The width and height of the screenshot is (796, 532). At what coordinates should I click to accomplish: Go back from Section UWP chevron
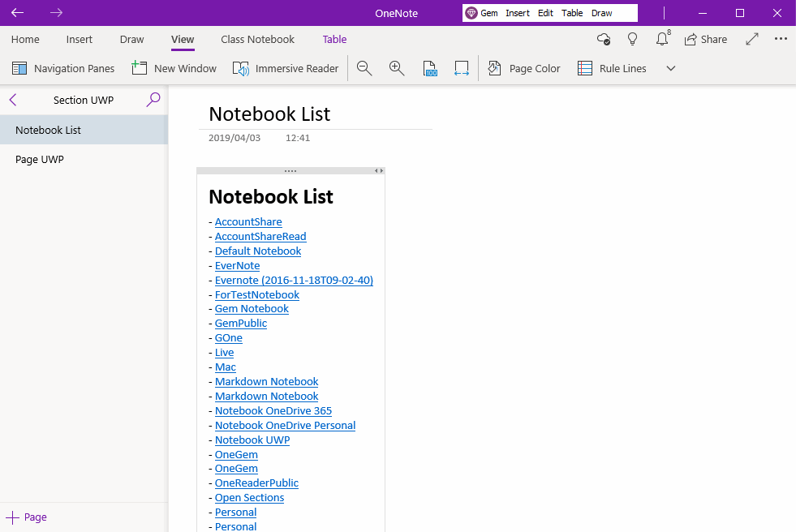[x=13, y=100]
